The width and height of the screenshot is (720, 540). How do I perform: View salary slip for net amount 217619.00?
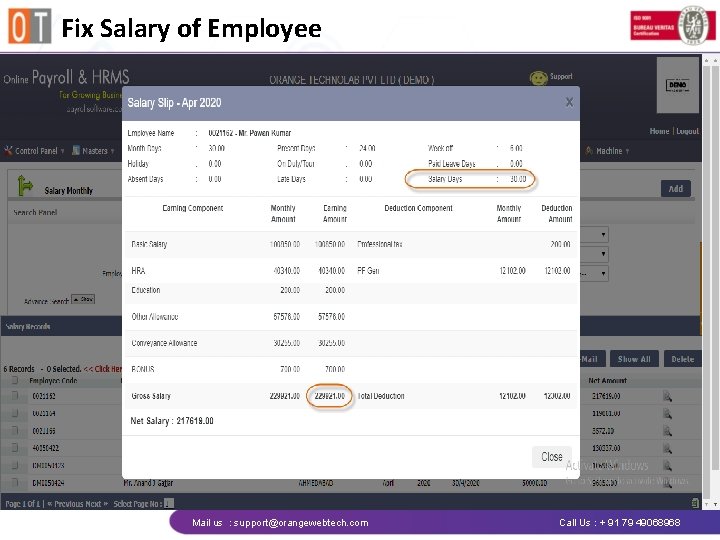667,396
